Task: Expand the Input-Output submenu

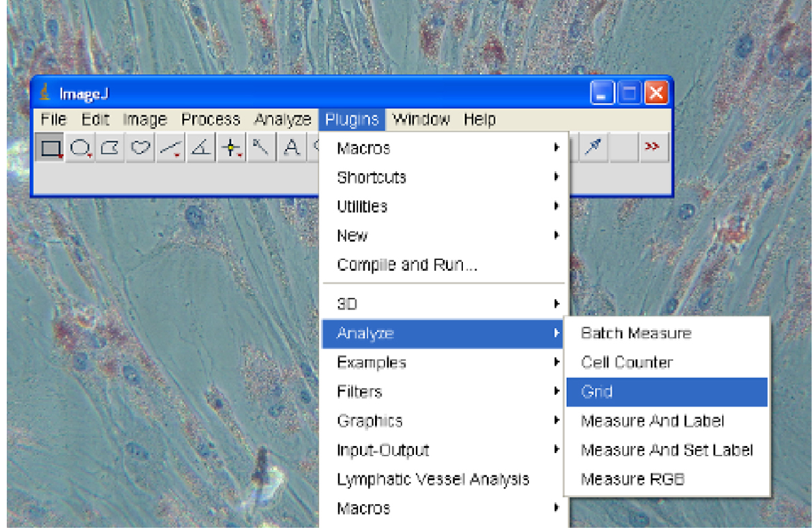Action: [445, 449]
